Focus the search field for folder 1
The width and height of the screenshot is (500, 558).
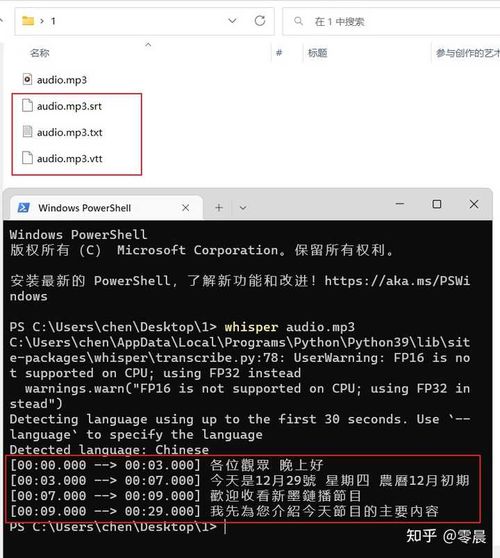(x=391, y=21)
